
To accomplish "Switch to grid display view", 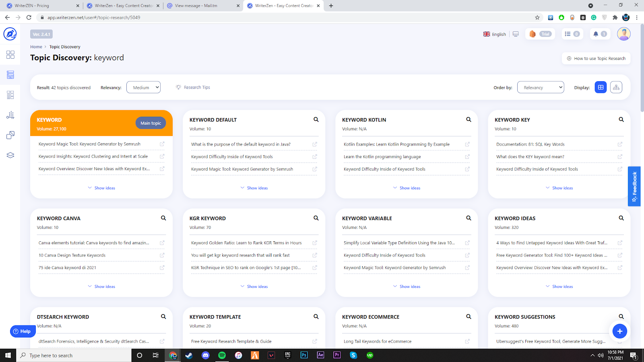I will click(x=601, y=87).
